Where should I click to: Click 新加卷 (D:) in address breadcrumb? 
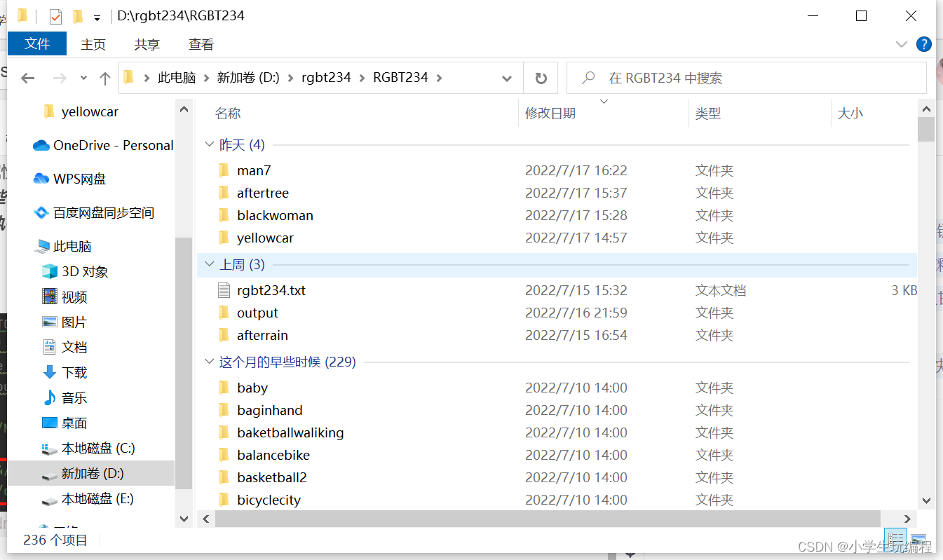pos(248,78)
